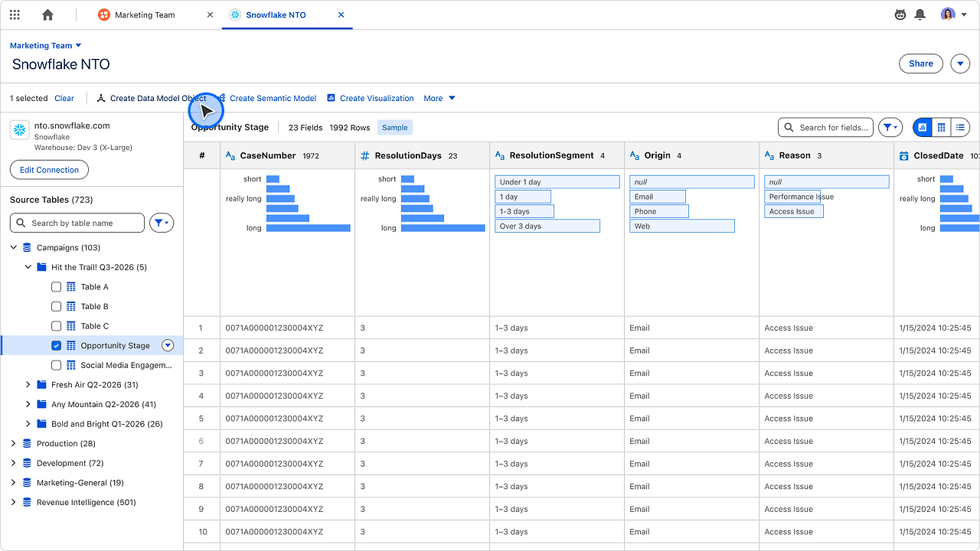Open the notifications bell
Screen dimensions: 980x551
click(x=920, y=15)
